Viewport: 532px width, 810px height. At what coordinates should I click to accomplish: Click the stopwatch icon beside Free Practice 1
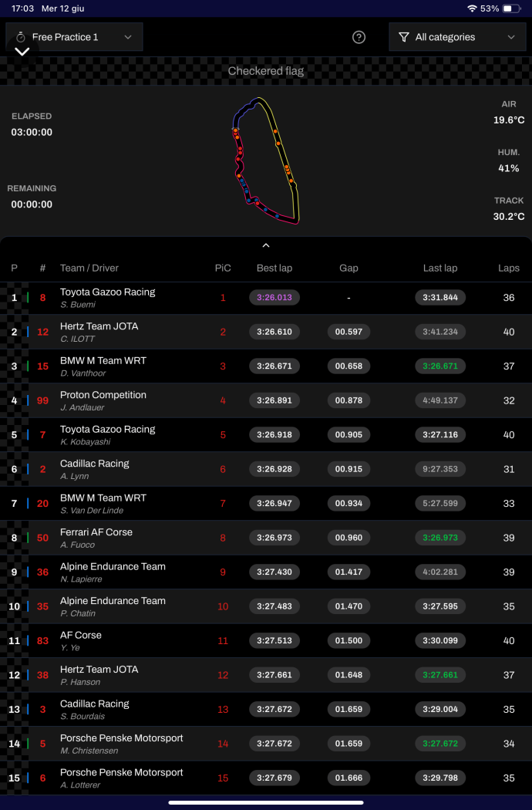(21, 37)
